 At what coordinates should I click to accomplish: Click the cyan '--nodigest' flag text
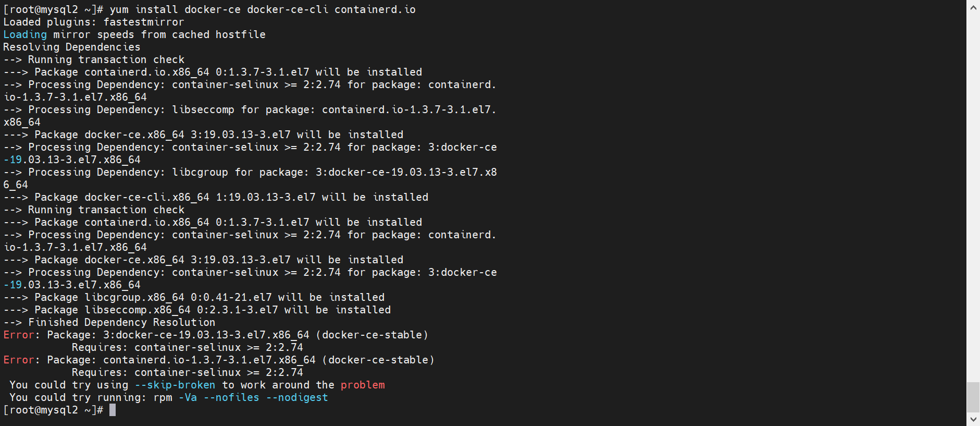(297, 397)
